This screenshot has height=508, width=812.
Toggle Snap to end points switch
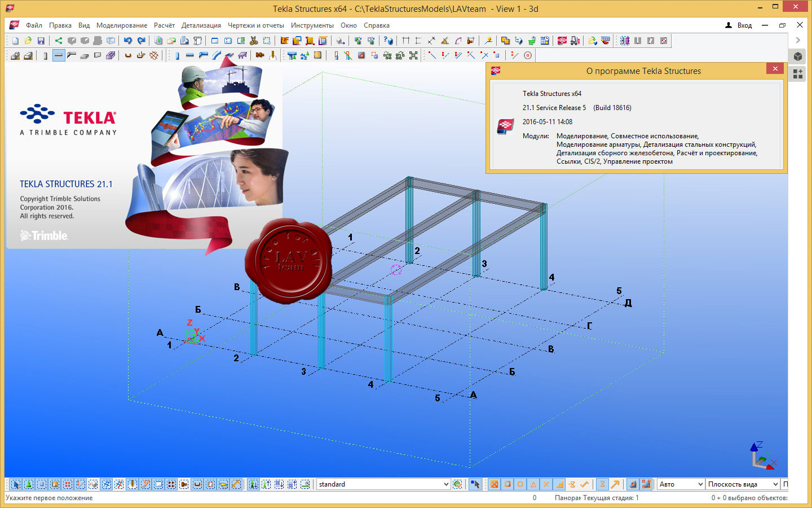pyautogui.click(x=507, y=484)
